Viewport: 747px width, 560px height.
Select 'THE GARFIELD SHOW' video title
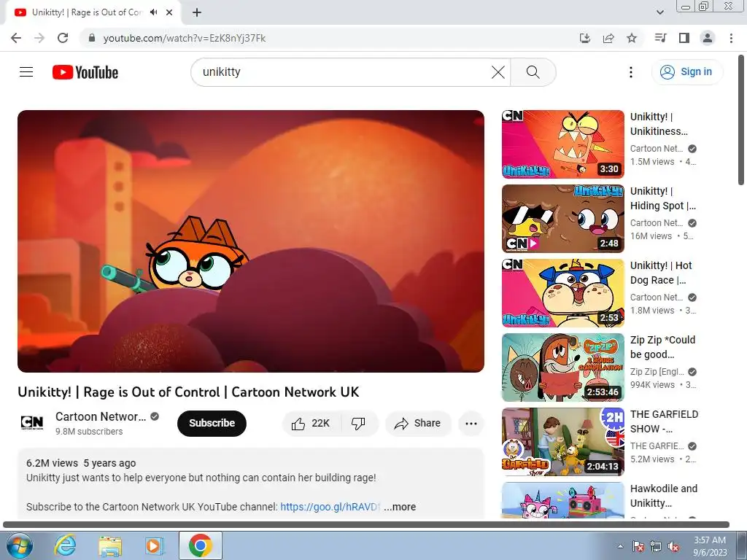tap(664, 421)
